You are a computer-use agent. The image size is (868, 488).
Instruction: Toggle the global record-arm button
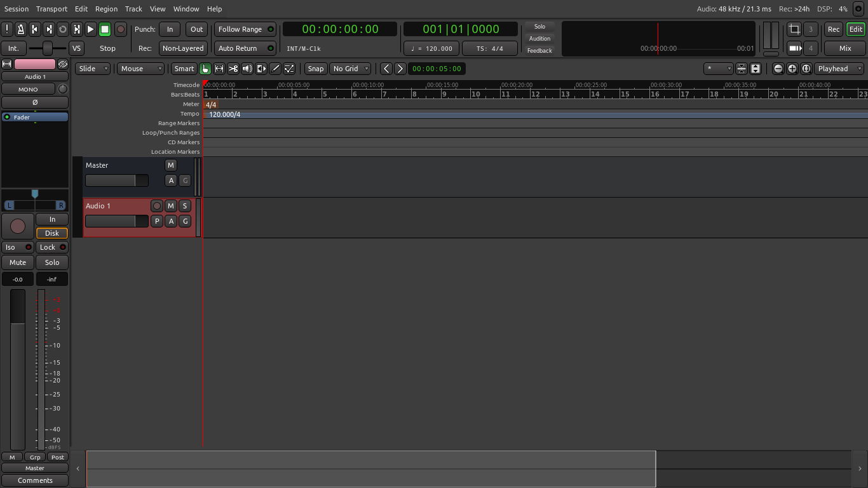[120, 29]
